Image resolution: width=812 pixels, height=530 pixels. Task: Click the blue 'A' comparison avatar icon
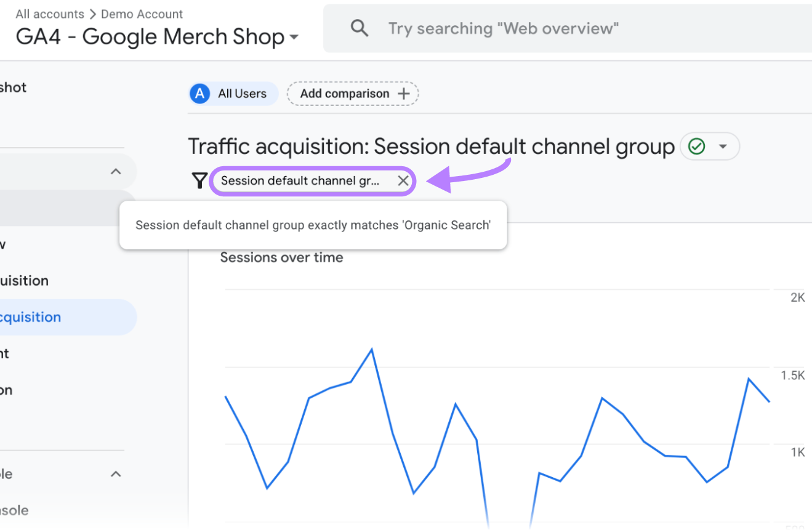[199, 93]
